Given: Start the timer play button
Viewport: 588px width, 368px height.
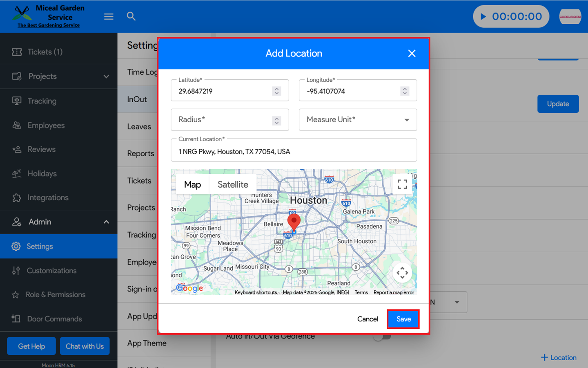Looking at the screenshot, I should tap(483, 17).
